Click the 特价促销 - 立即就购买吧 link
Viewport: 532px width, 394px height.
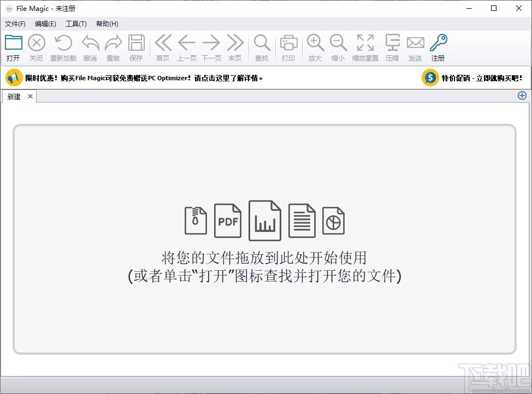tap(482, 78)
